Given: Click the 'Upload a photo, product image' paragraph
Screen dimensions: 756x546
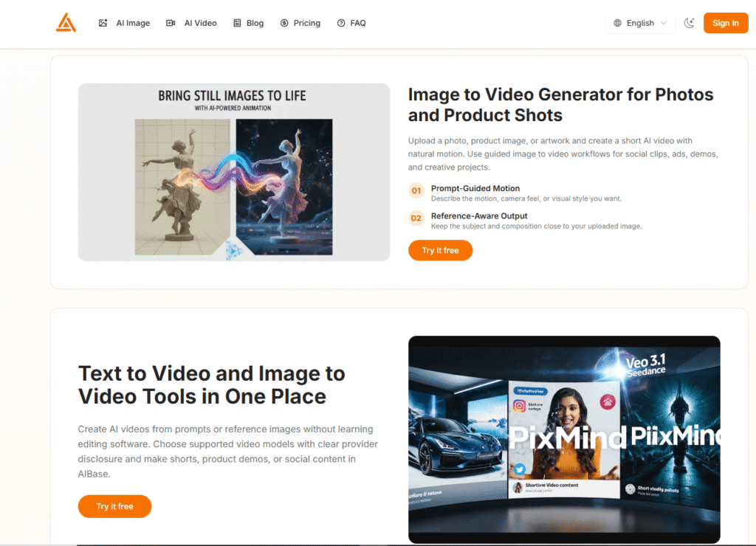Looking at the screenshot, I should tap(563, 154).
